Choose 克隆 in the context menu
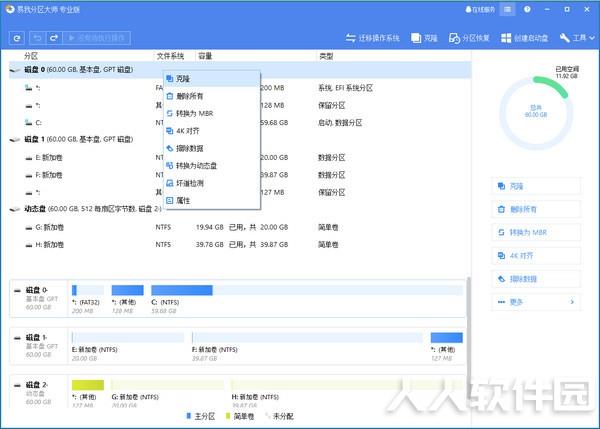The width and height of the screenshot is (600, 429). coord(212,79)
